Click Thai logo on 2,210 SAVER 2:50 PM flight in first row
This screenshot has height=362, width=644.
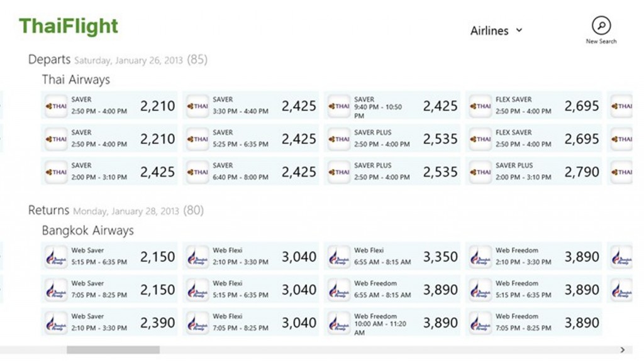tap(57, 106)
